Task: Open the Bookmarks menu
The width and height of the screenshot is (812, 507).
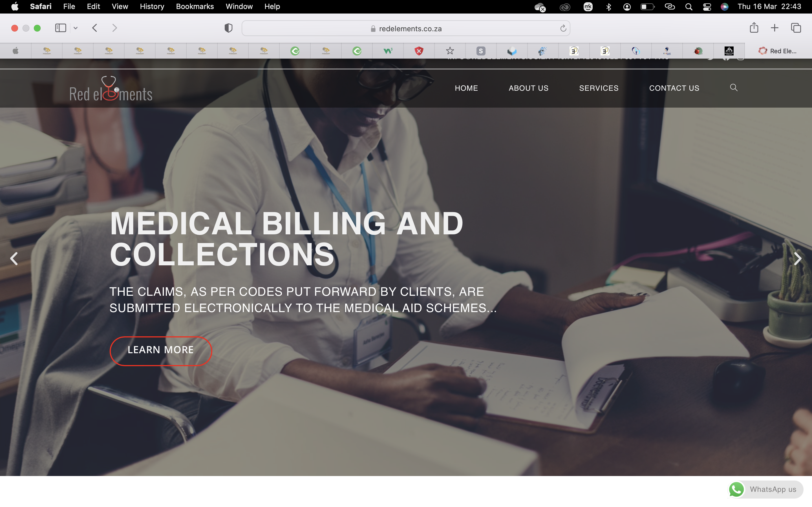Action: click(x=195, y=7)
